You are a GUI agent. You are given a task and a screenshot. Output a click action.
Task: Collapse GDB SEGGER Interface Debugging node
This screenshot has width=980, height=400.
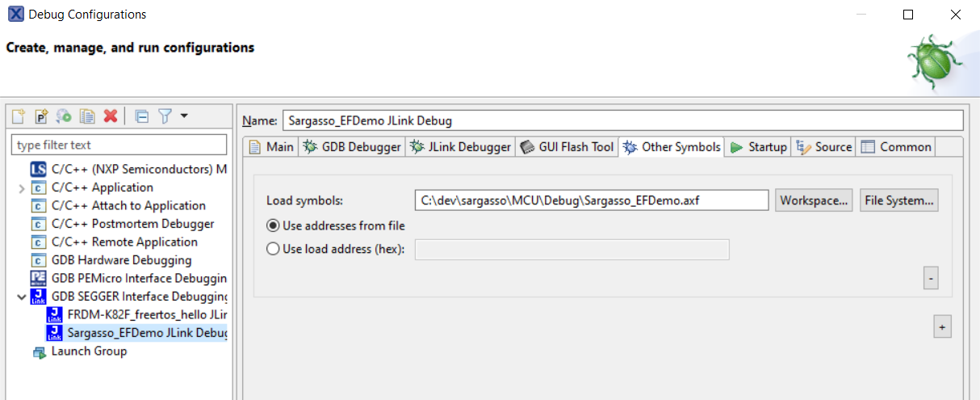pos(21,297)
